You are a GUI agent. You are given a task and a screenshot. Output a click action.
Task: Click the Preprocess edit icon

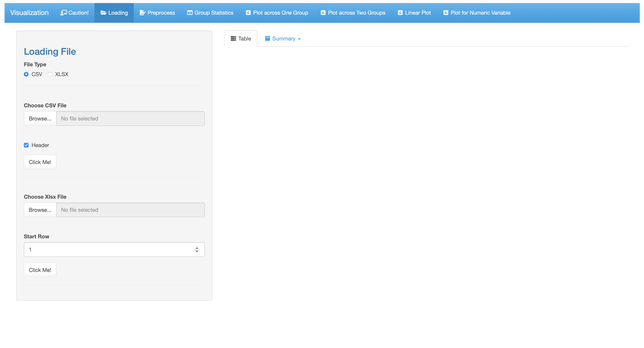pos(142,13)
